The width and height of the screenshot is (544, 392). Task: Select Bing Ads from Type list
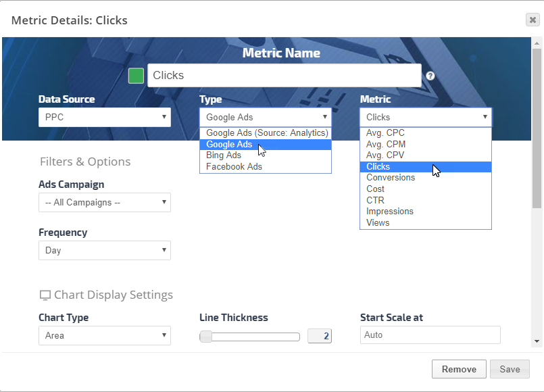pos(224,155)
